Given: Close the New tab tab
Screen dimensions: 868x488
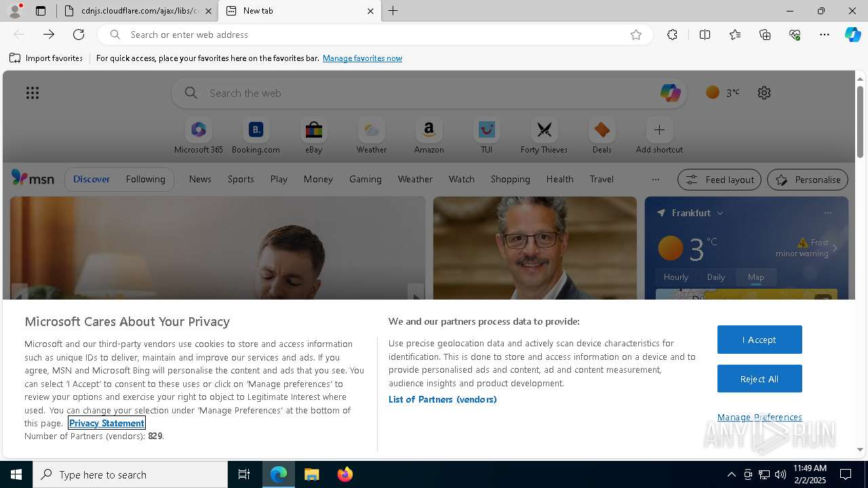Looking at the screenshot, I should [370, 11].
